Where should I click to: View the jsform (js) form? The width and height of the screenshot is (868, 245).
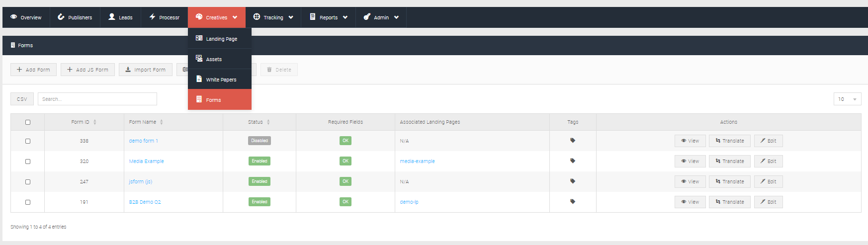690,181
